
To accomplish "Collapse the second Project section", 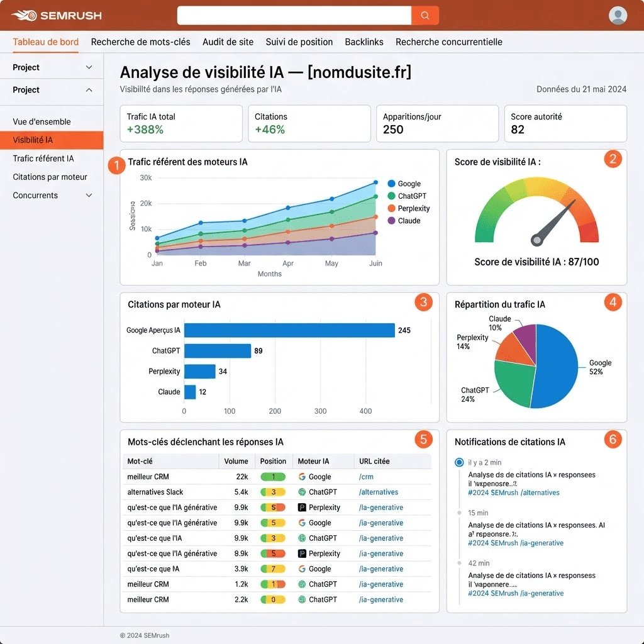I will (89, 90).
